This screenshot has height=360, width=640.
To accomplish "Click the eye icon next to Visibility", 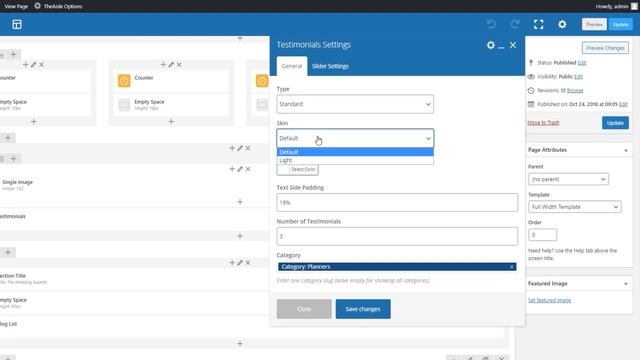I will click(531, 76).
